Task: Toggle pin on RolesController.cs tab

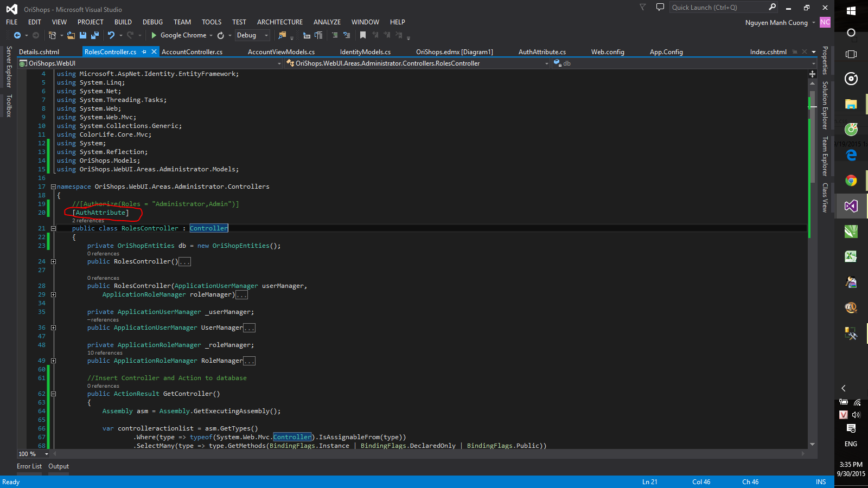Action: [x=144, y=52]
